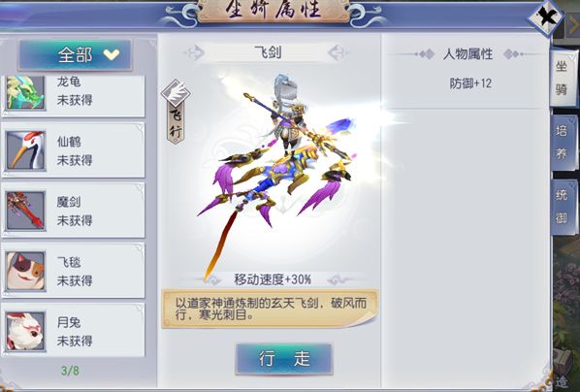Show next mount with right arrow
The image size is (580, 392).
[337, 53]
